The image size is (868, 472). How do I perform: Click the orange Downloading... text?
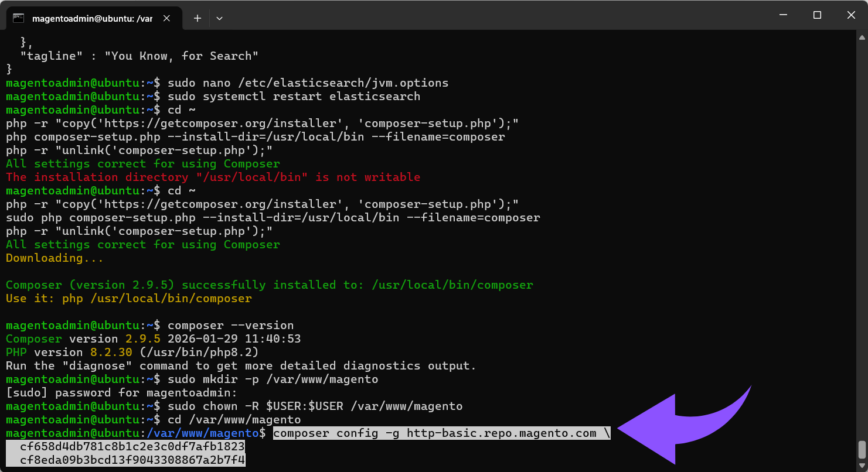pos(54,258)
